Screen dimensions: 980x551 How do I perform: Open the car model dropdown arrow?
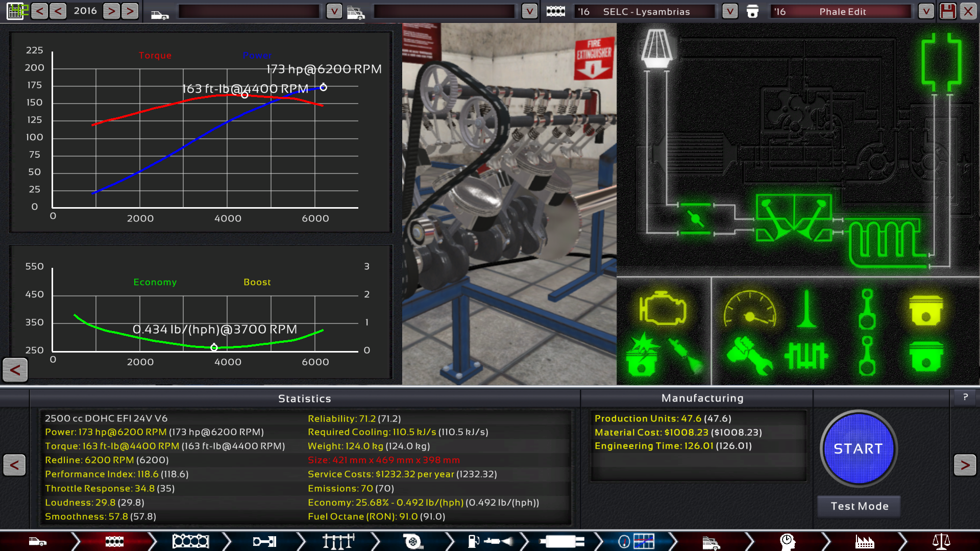[334, 11]
